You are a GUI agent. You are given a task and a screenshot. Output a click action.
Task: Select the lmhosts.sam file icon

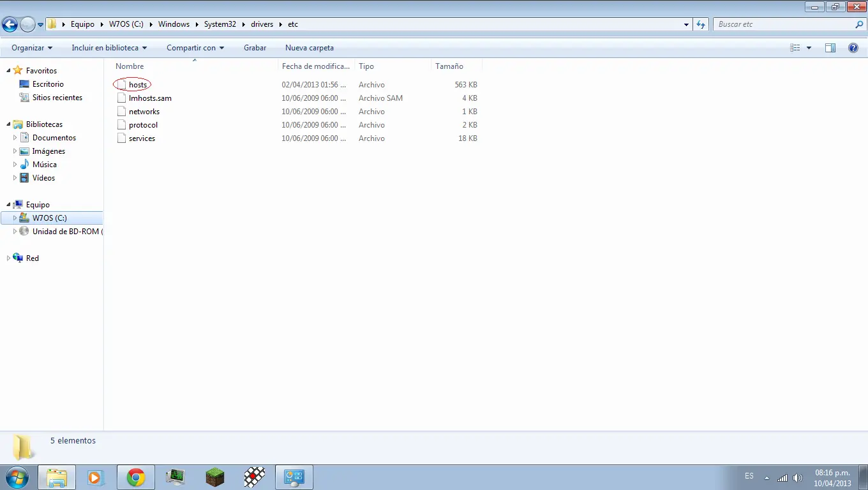pos(121,98)
